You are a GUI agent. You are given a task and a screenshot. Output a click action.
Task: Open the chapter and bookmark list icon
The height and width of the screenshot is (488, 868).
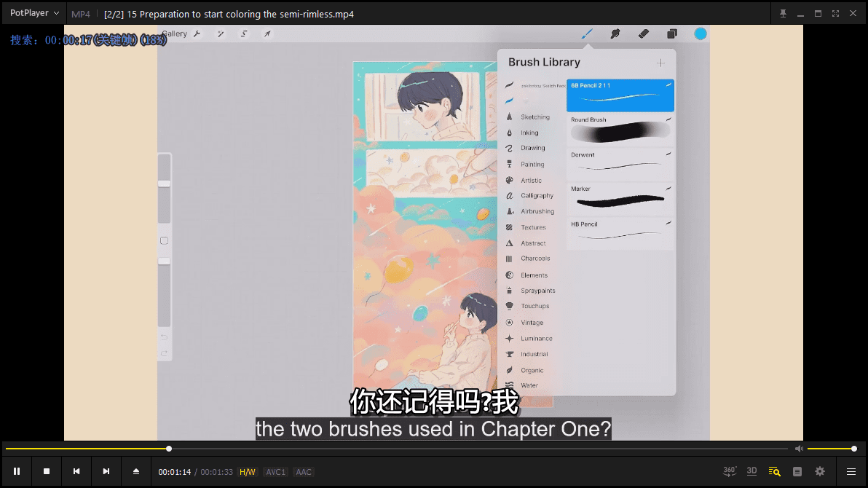click(x=797, y=471)
